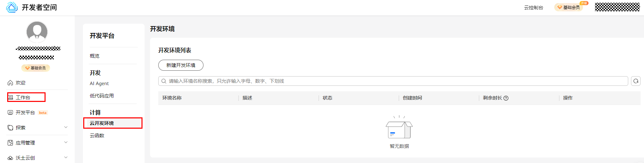Screen dimensions: 644x163
Task: Open the 云控制台 link
Action: 533,8
